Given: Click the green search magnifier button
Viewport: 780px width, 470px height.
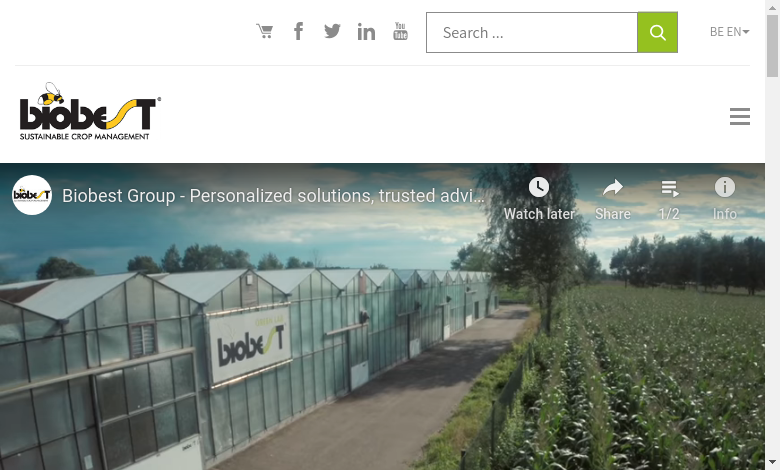Looking at the screenshot, I should coord(657,32).
